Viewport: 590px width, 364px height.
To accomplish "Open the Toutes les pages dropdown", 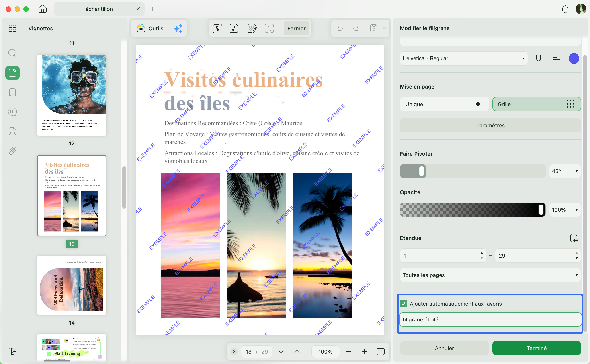I will [x=490, y=275].
